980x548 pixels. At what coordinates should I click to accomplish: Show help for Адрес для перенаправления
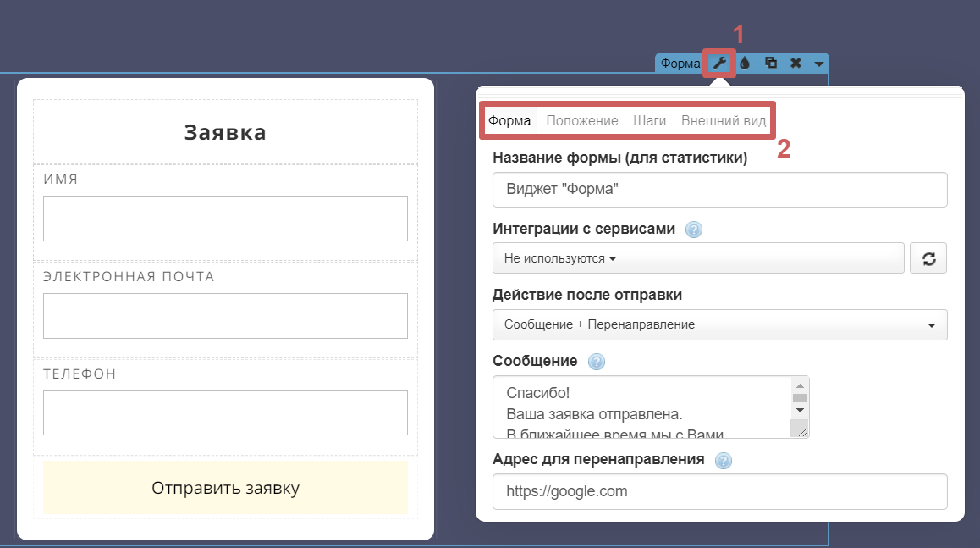pos(723,461)
